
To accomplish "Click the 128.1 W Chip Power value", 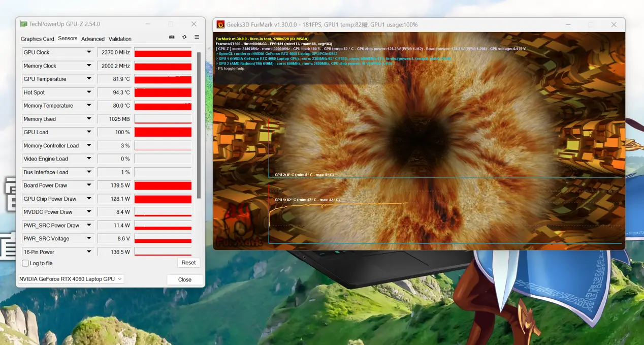I will [114, 199].
